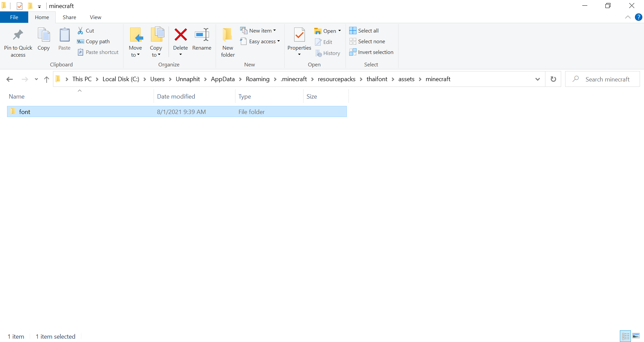644x342 pixels.
Task: Go forward in navigation history
Action: (x=25, y=79)
